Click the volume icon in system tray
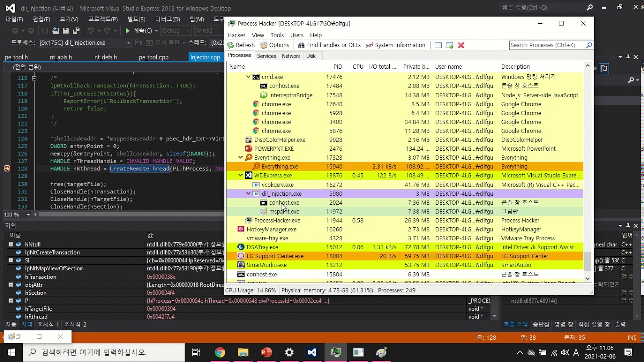Image resolution: width=644 pixels, height=362 pixels. (x=565, y=352)
